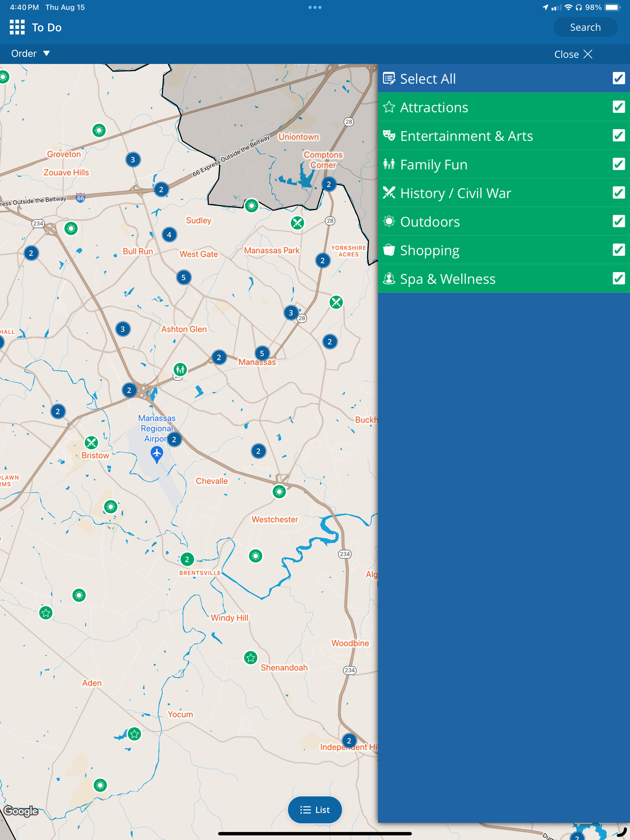The image size is (630, 840).
Task: Open cluster 3 west of Ashton Glen
Action: [x=122, y=329]
